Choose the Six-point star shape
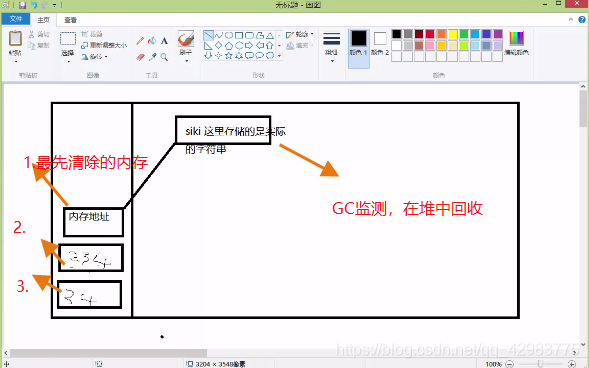 pyautogui.click(x=239, y=56)
